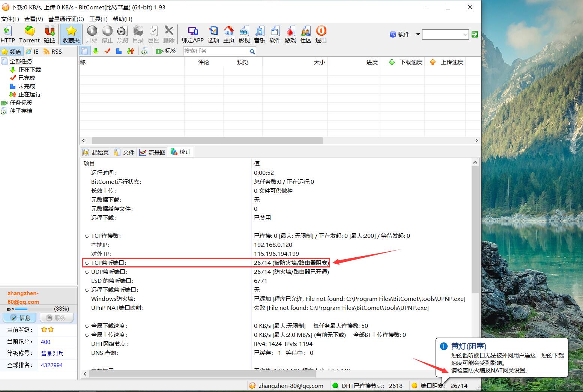
Task: Add a magnet link (磁链)
Action: [50, 35]
